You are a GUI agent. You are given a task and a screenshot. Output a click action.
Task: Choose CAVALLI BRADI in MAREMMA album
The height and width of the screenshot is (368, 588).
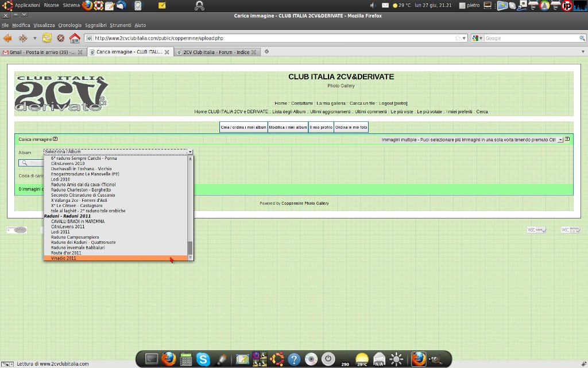point(115,221)
